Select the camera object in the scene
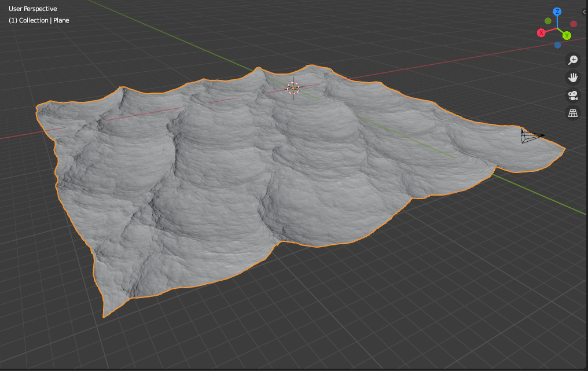588x371 pixels. tap(530, 136)
